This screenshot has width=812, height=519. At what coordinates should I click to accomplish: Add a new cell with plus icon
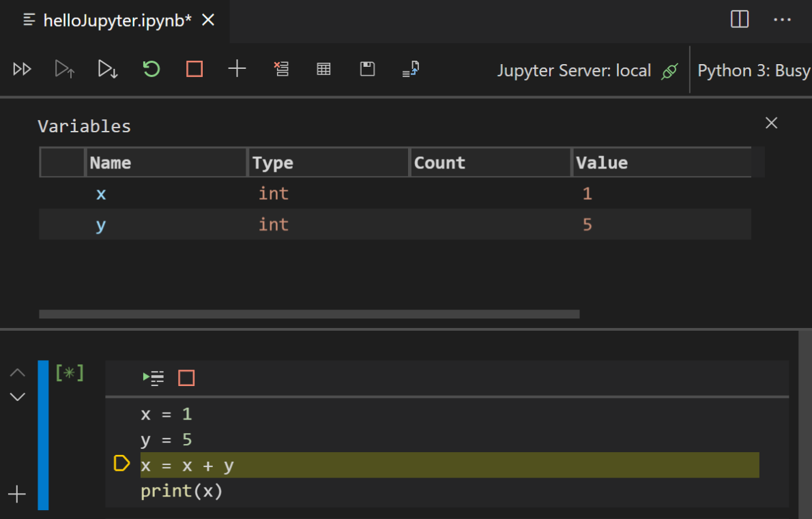(237, 69)
